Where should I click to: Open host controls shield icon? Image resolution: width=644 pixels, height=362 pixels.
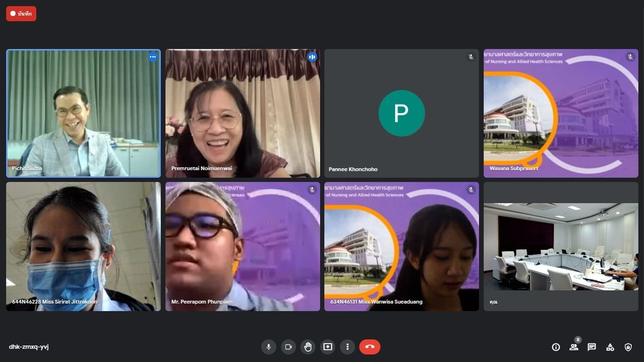tap(628, 347)
